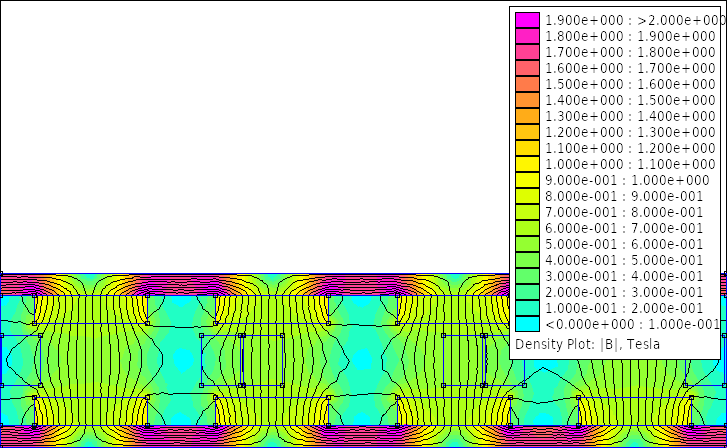The height and width of the screenshot is (448, 727).
Task: Click the 6.000e-001 : 7.000e-001 legend swatch
Action: pos(527,228)
